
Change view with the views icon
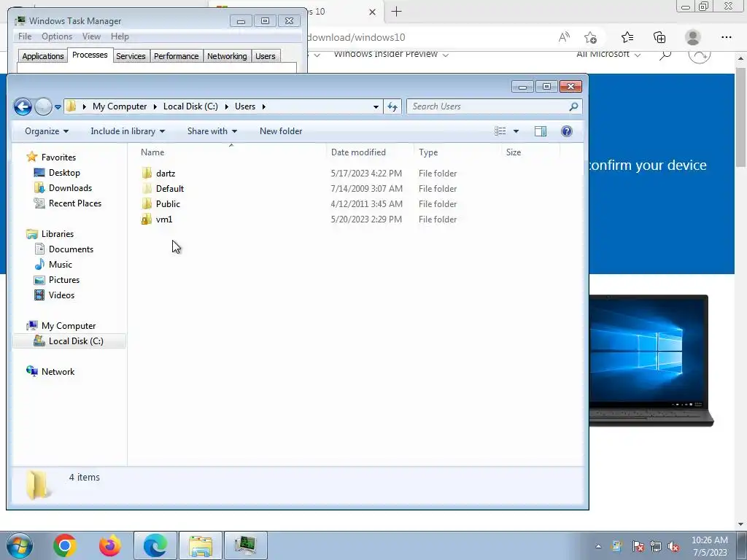pos(500,131)
